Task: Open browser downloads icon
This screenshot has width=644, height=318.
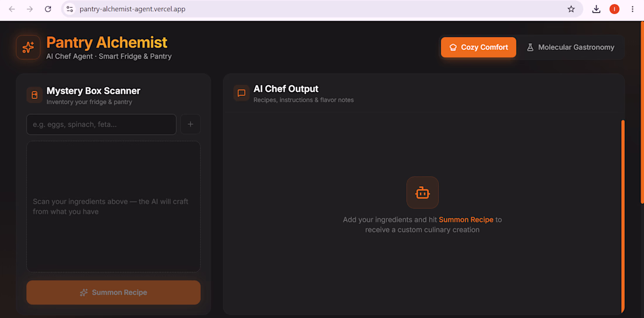Action: tap(597, 9)
